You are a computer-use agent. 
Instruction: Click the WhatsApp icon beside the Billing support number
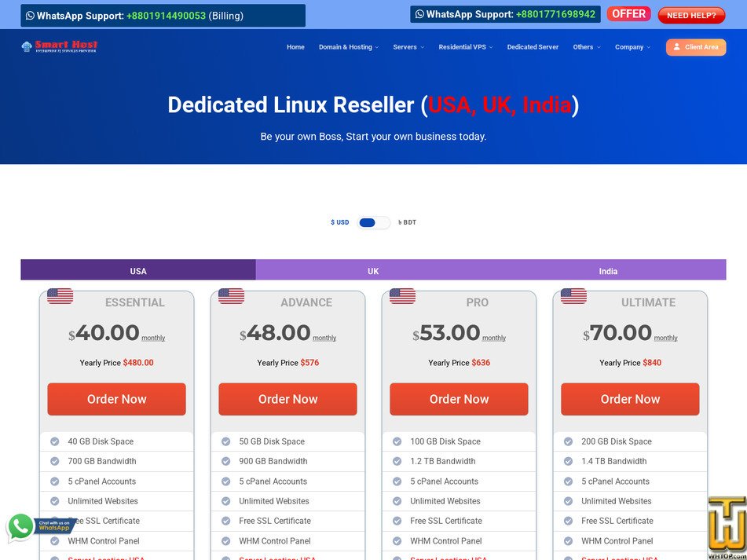(31, 15)
